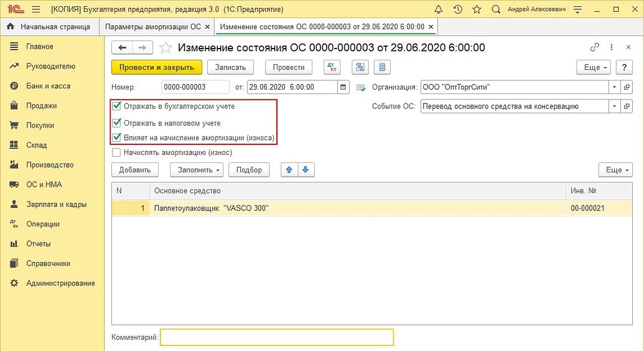Open notifications bell icon
This screenshot has width=644, height=351.
438,9
